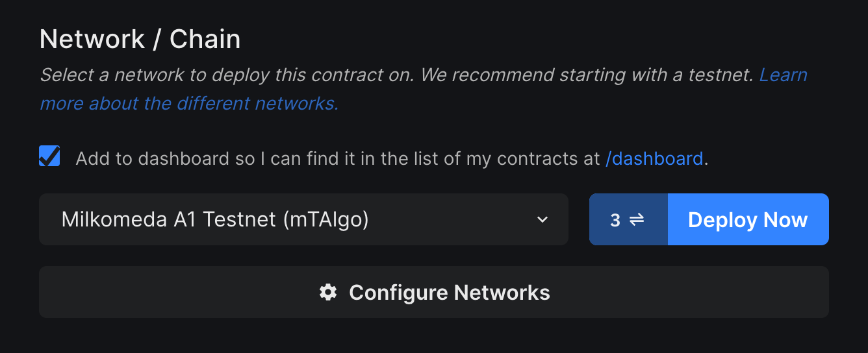Click the gear icon beside Configure Networks
Screen dimensions: 868x353
[328, 293]
